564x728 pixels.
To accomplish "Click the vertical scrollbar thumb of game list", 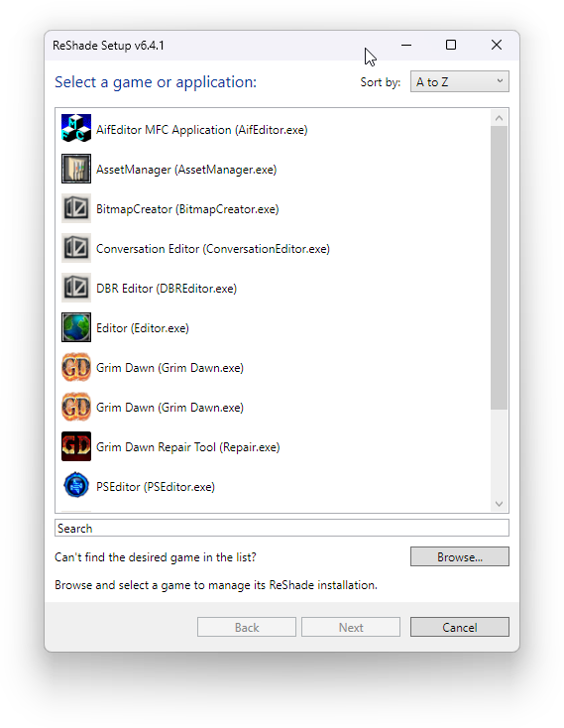I will (x=499, y=268).
